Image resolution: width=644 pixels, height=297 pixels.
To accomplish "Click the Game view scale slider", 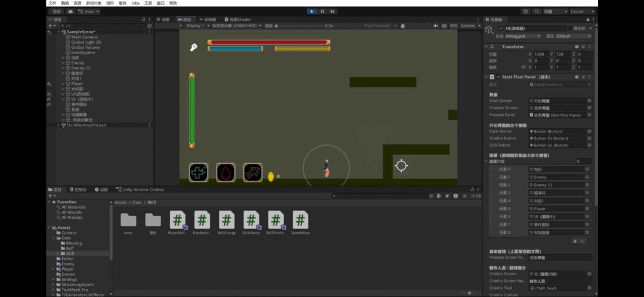I will 299,26.
